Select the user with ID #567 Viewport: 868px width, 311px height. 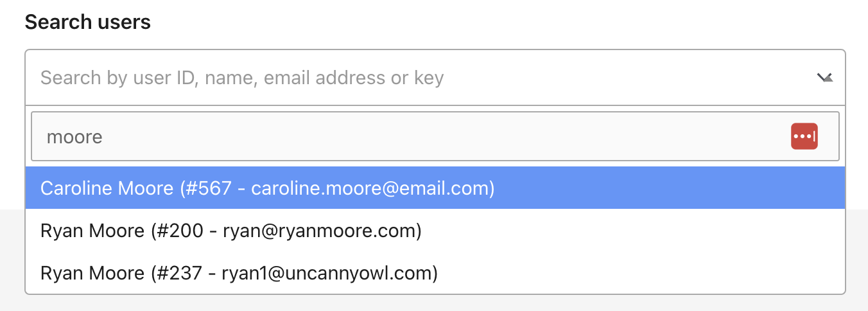coord(267,188)
